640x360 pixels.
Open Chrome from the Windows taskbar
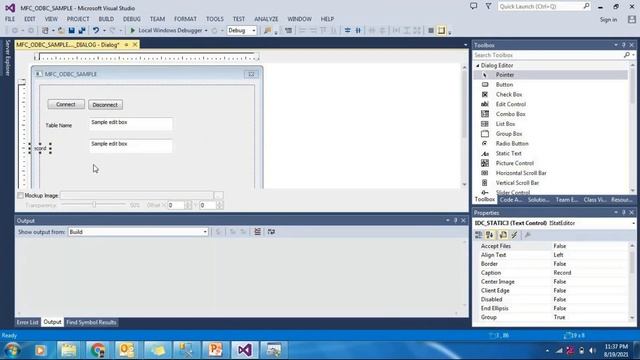point(98,350)
